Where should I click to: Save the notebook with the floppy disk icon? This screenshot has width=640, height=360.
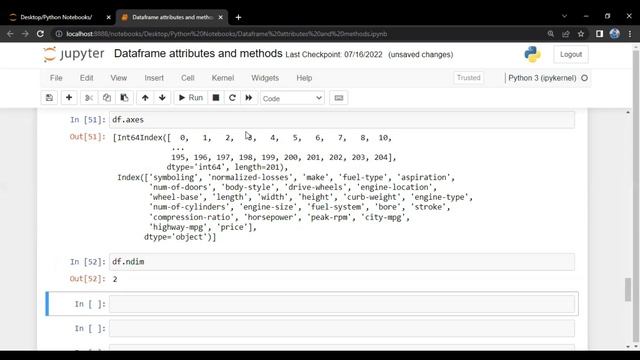tap(49, 98)
